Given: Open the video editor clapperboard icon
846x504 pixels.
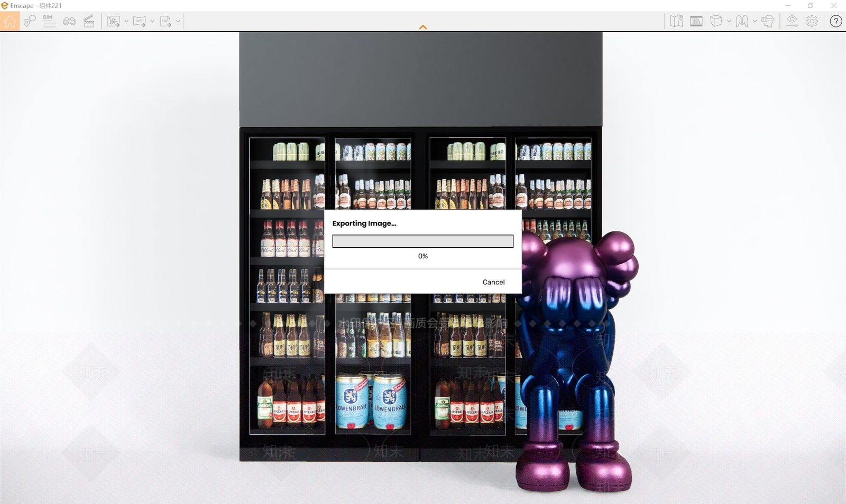Looking at the screenshot, I should [x=89, y=21].
